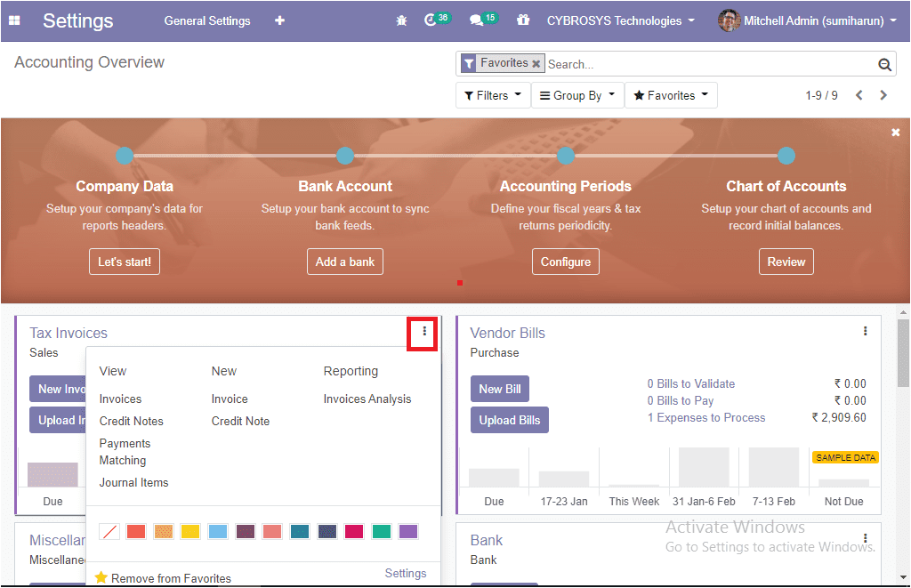Viewport: 911px width, 588px height.
Task: Expand the Favorites dropdown
Action: pyautogui.click(x=671, y=95)
